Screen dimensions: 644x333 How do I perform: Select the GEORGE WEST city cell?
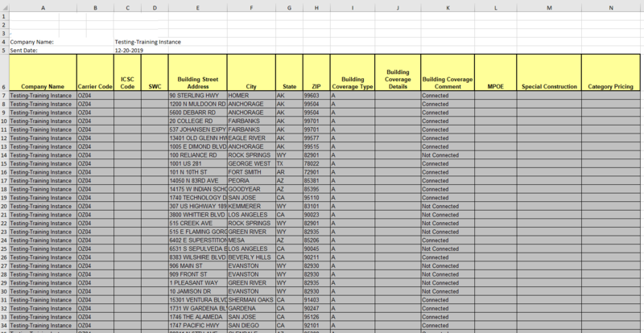pyautogui.click(x=250, y=164)
